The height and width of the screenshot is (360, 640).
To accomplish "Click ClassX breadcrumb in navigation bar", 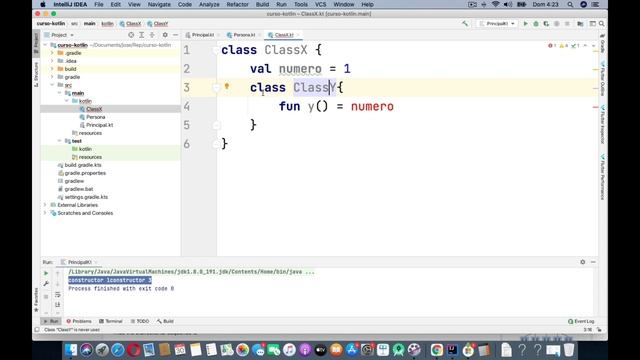I will [130, 24].
